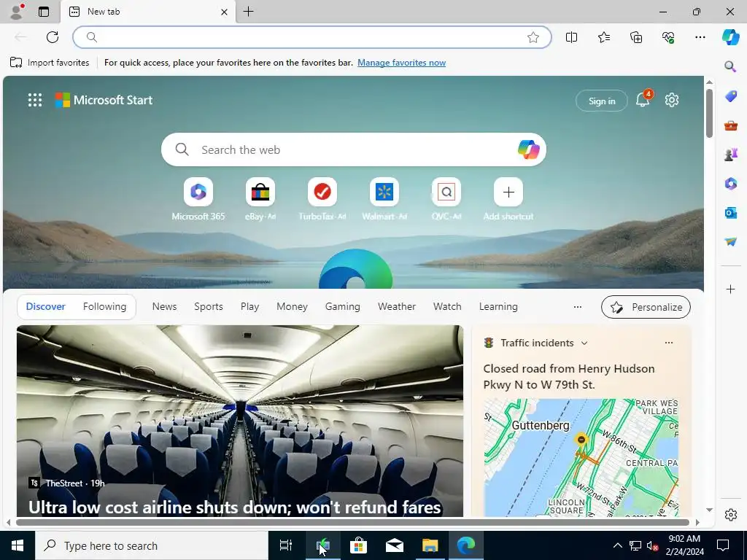Open Browser essentials heart icon
The height and width of the screenshot is (560, 747).
click(668, 37)
